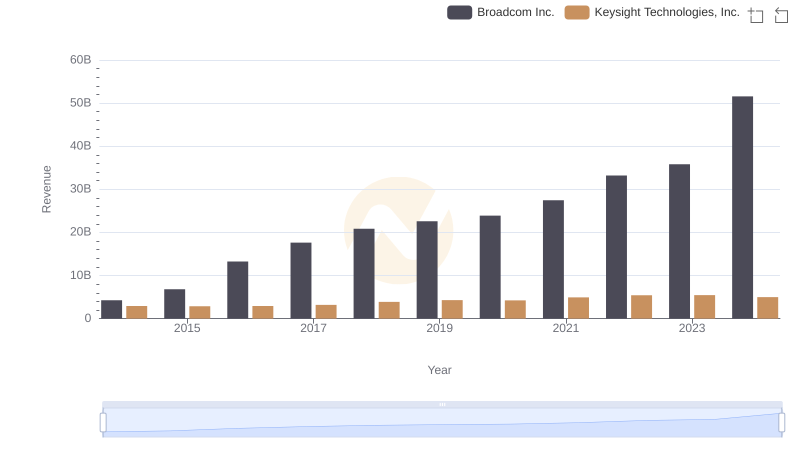
Task: Select the Broadcom bar for 2021
Action: click(x=553, y=260)
